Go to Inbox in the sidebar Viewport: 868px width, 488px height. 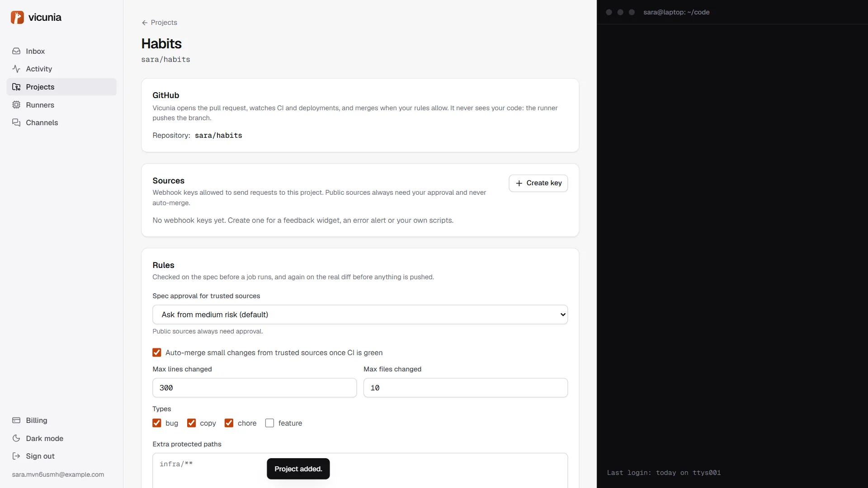coord(61,51)
